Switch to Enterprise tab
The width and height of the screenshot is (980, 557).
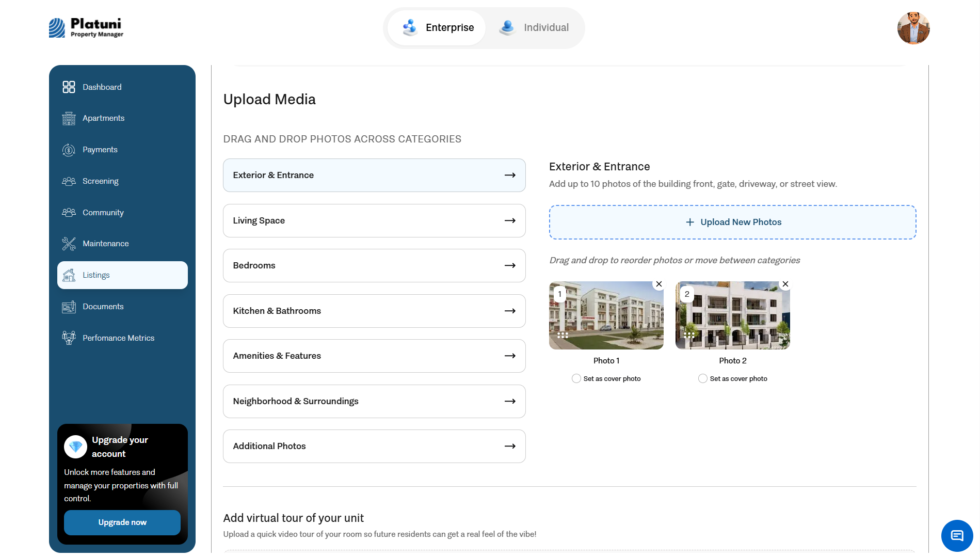pos(437,27)
